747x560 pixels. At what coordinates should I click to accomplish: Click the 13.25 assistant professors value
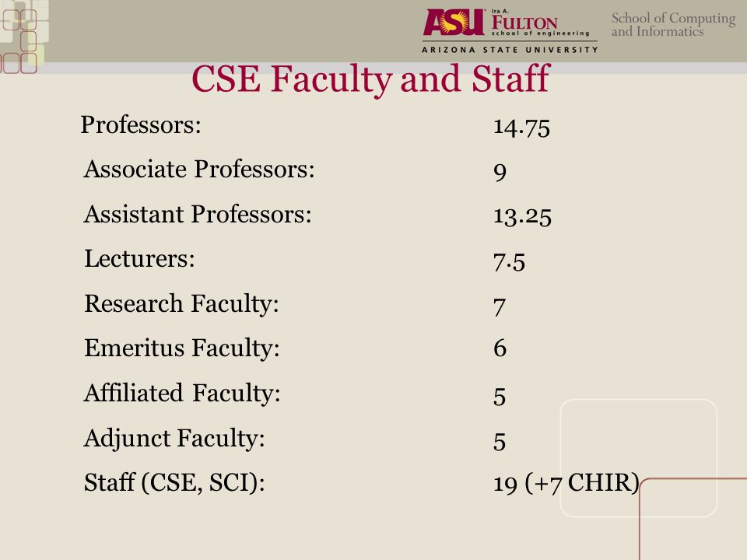(x=522, y=216)
